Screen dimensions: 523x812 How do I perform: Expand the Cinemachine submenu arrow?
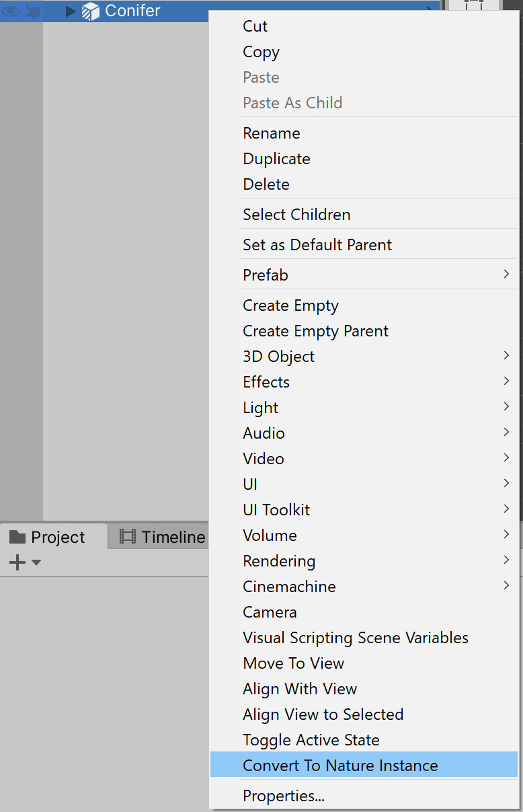tap(506, 586)
